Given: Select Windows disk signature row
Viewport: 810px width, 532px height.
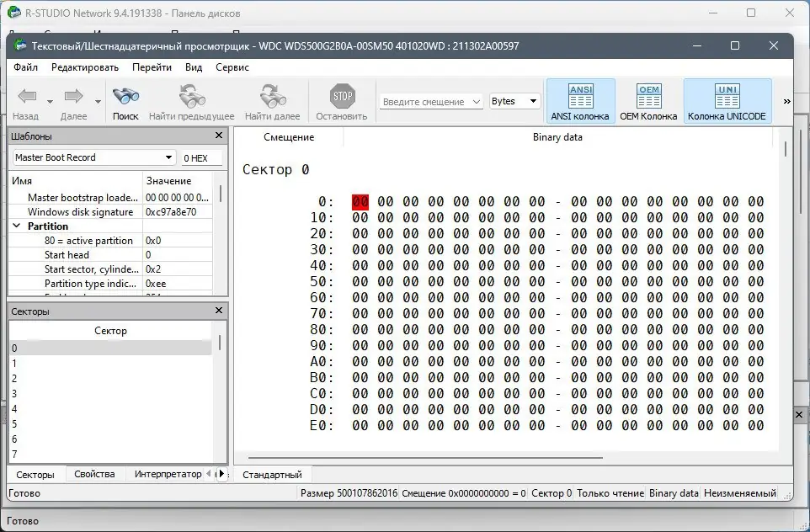Looking at the screenshot, I should (x=110, y=212).
